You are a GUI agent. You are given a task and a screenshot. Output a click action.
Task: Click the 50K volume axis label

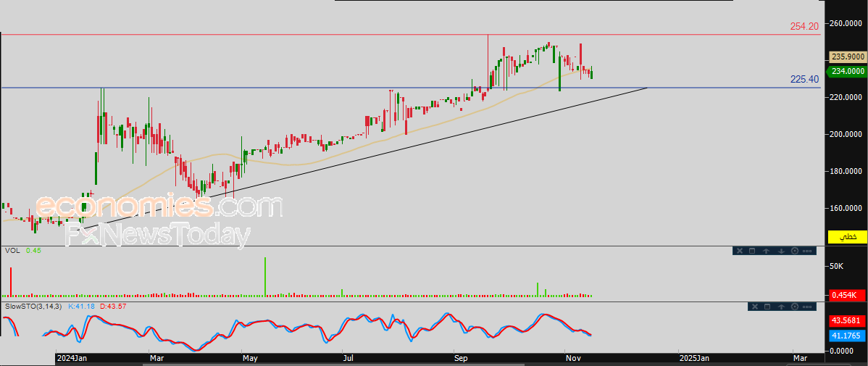(836, 267)
